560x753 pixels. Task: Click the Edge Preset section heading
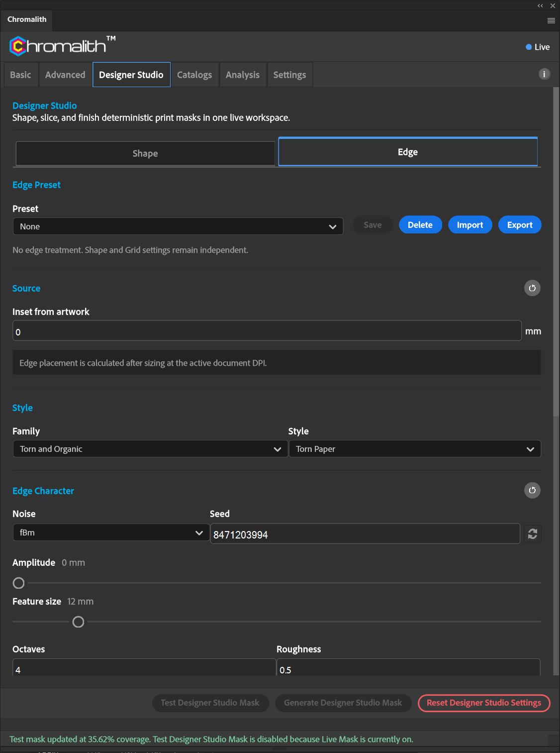(x=36, y=185)
